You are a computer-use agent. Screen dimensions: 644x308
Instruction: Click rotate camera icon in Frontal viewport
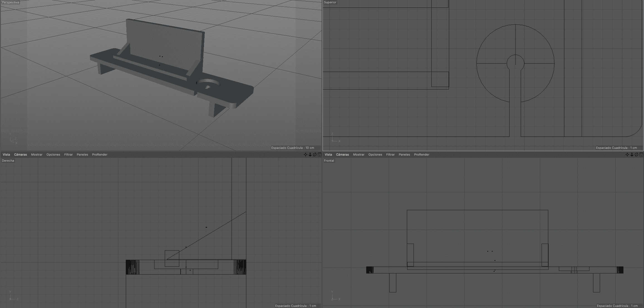(x=636, y=155)
